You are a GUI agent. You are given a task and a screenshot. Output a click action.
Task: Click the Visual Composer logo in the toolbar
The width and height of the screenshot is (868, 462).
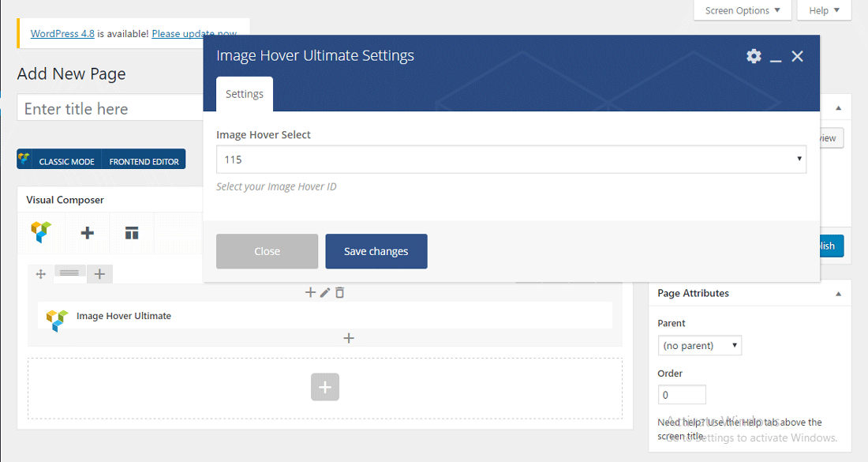[41, 232]
